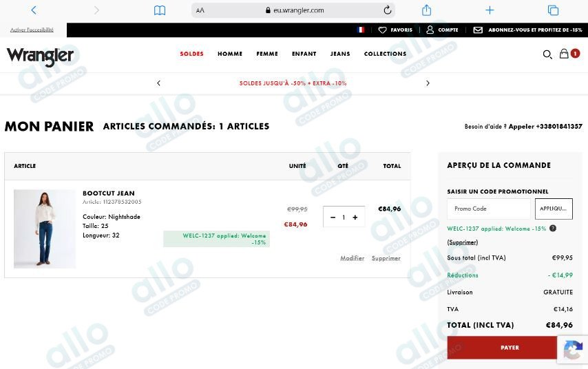This screenshot has height=369, width=588.
Task: Focus the Promo Code input field
Action: click(x=489, y=209)
